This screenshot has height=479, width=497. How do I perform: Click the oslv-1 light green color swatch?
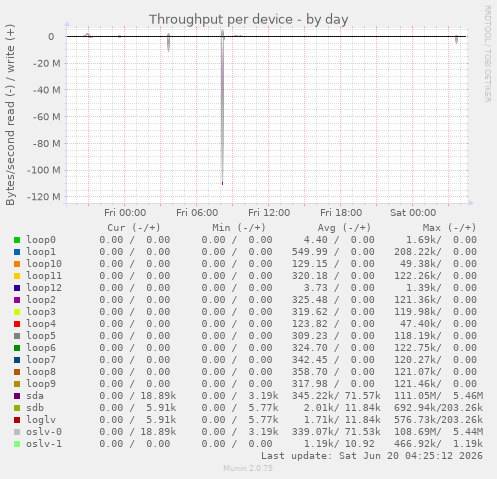pos(17,444)
